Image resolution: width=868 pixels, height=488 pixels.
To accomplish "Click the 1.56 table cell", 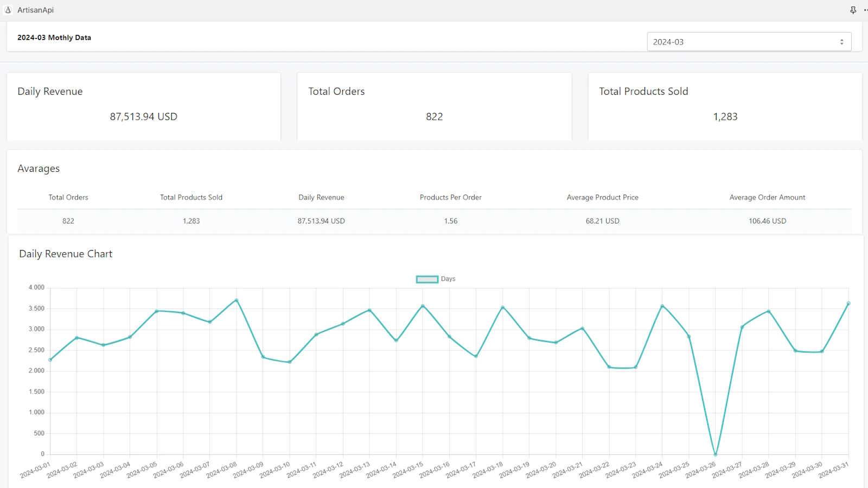I will click(x=450, y=221).
